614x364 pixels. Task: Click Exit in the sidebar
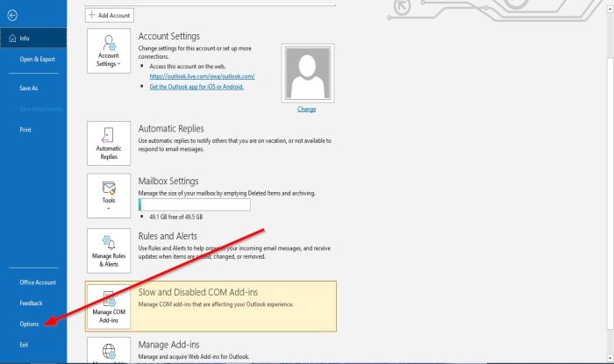24,345
